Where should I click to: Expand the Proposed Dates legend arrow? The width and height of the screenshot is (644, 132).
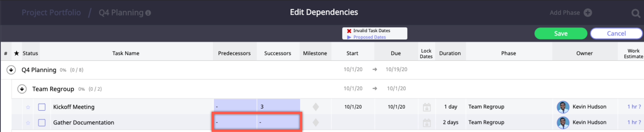[x=349, y=37]
